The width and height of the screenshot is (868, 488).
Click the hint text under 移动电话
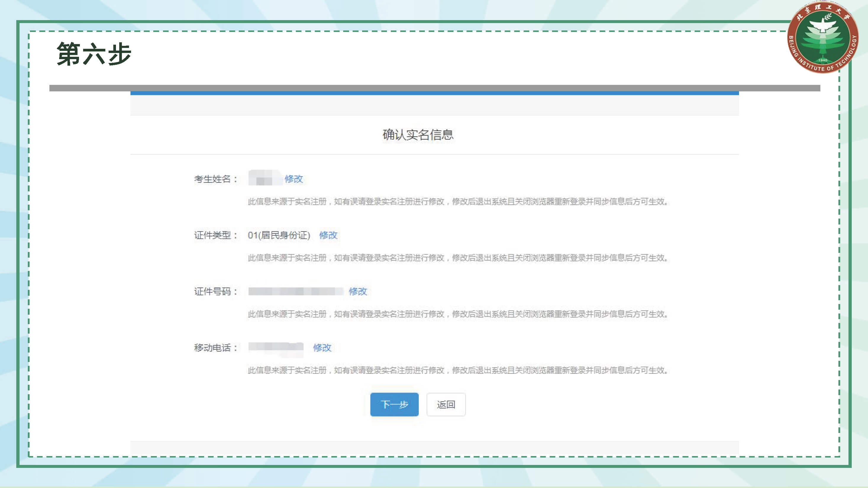458,370
